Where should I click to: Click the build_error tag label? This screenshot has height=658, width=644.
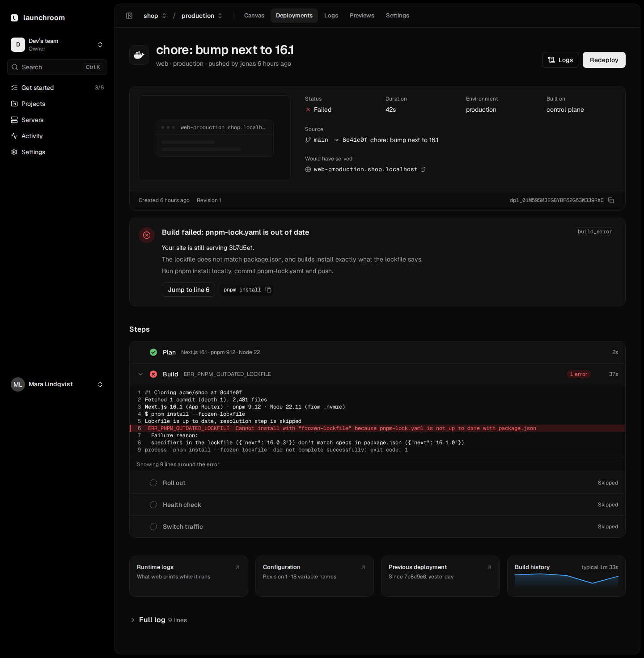click(x=595, y=232)
